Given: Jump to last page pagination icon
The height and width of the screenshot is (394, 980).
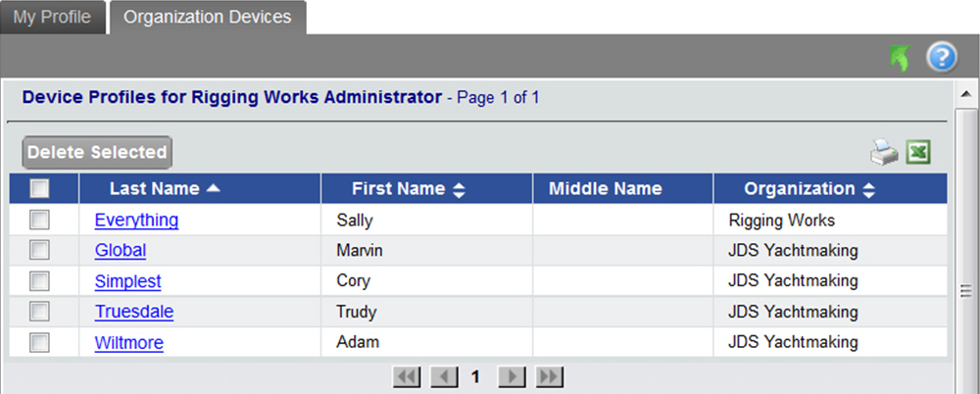Looking at the screenshot, I should 550,376.
